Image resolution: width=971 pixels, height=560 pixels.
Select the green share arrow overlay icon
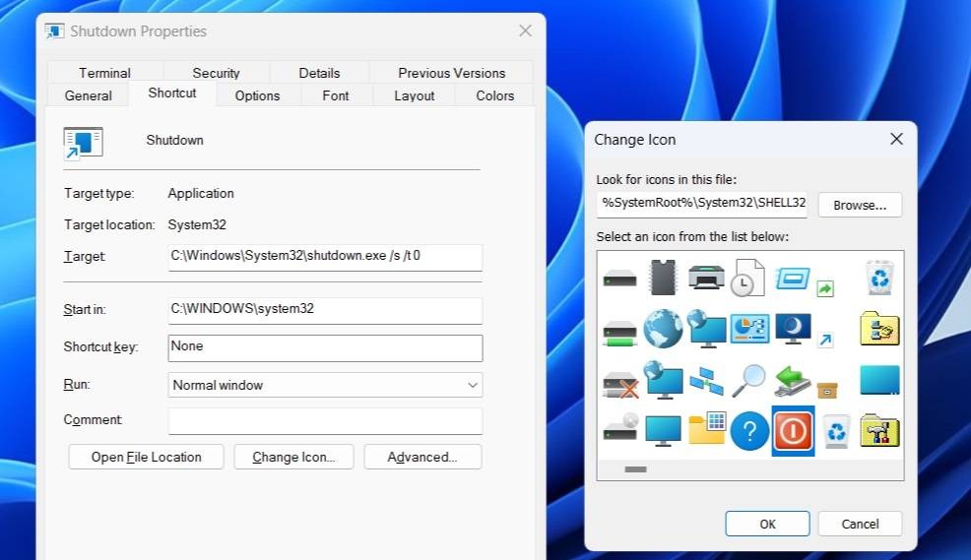(x=825, y=288)
